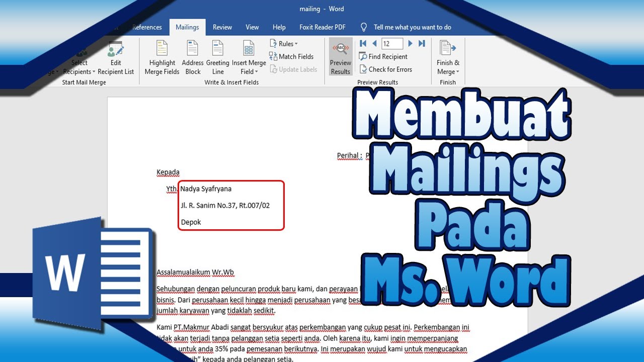Click the record number field showing 12
Screen dimensions: 644x362
tap(392, 44)
